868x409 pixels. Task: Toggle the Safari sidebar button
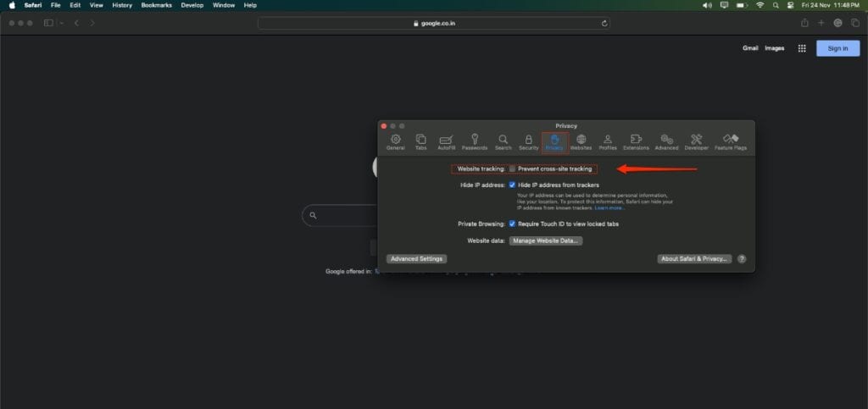[x=48, y=23]
